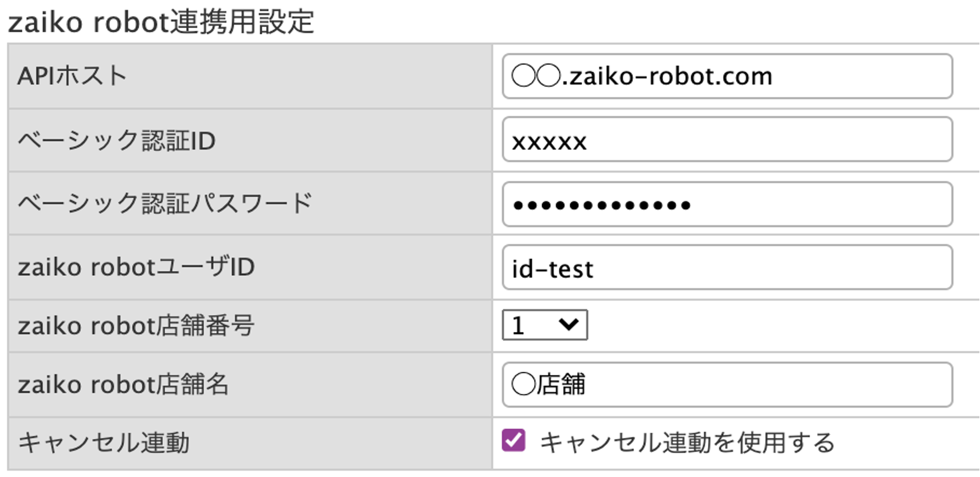Click the value 1 in the 店舗番号 combo box
The width and height of the screenshot is (980, 477).
click(518, 326)
